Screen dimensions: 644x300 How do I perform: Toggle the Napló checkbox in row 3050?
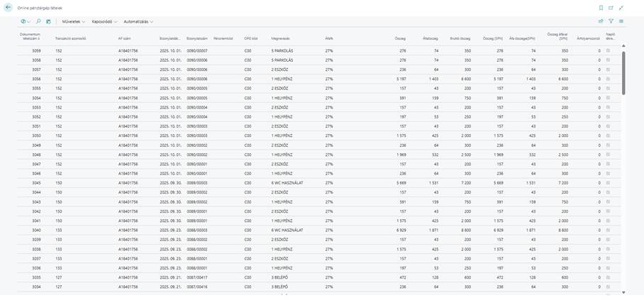tap(608, 135)
